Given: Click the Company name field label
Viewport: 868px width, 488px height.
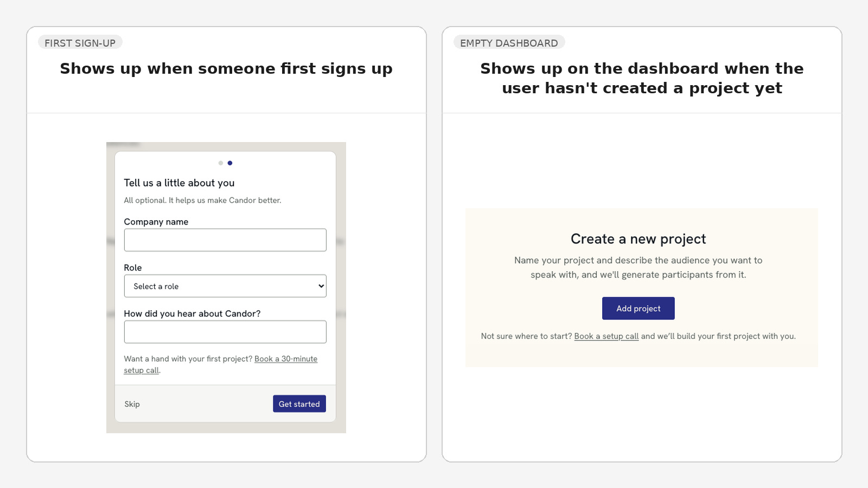Looking at the screenshot, I should pyautogui.click(x=156, y=222).
